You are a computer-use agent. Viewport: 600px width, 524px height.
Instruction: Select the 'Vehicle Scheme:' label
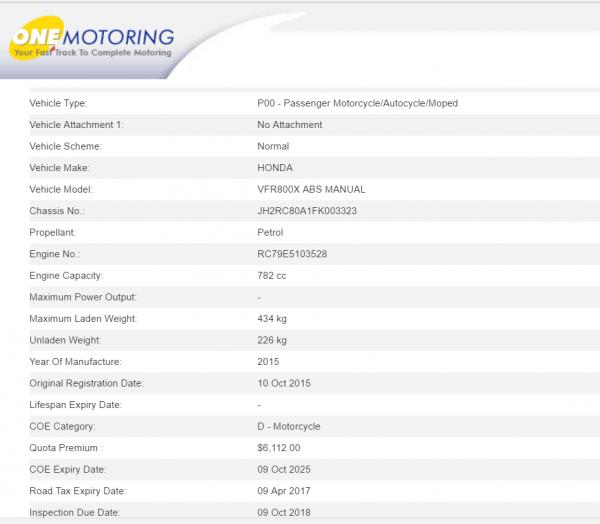[x=65, y=146]
